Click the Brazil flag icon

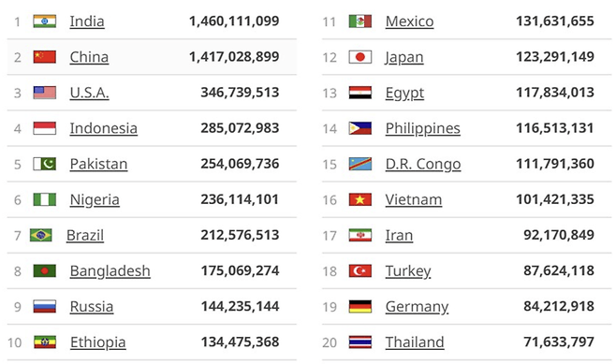pos(41,235)
